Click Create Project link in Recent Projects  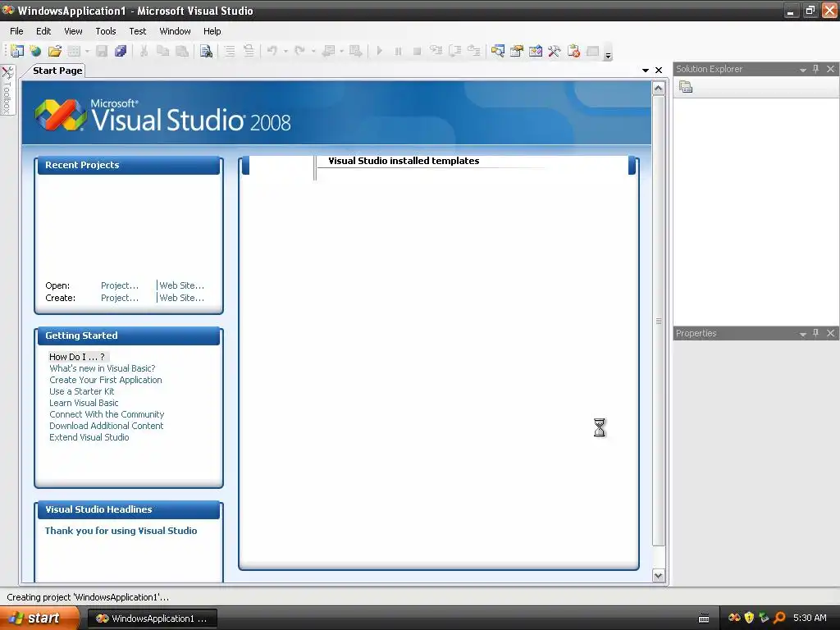[120, 298]
